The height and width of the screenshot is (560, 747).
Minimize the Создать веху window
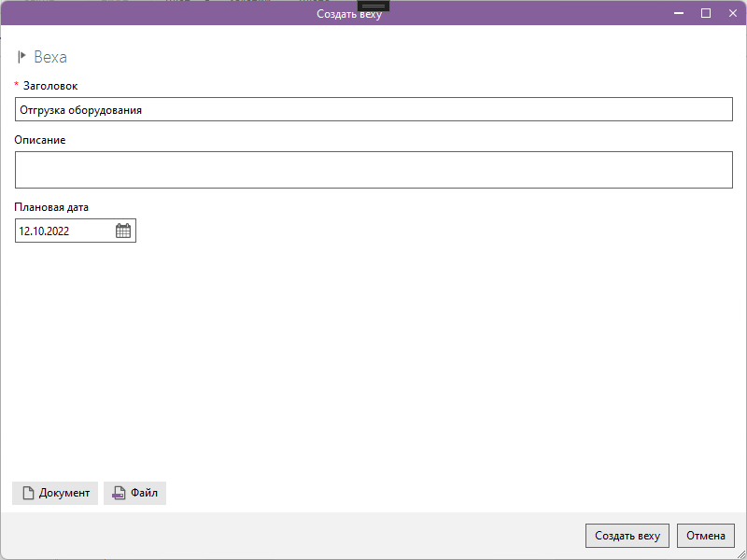679,13
